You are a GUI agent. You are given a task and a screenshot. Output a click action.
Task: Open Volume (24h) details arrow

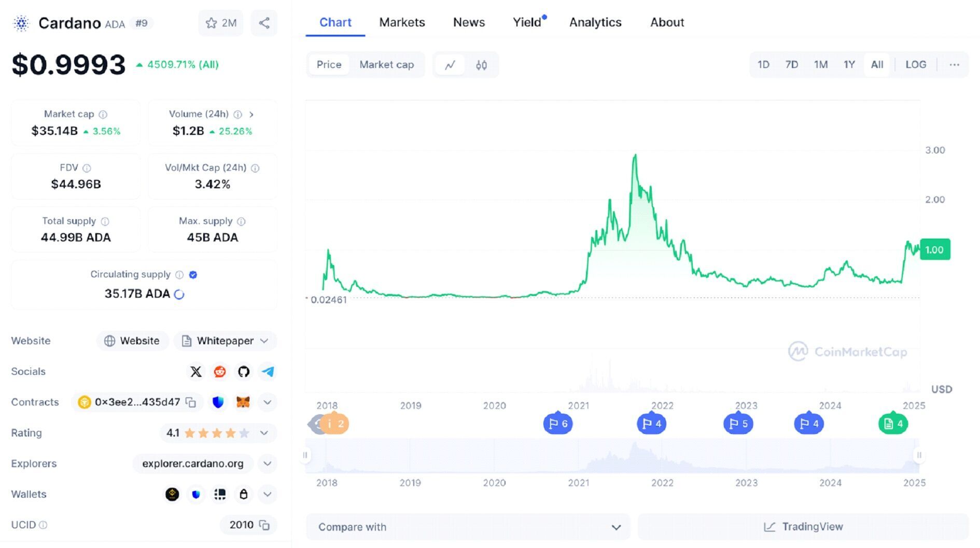[251, 114]
